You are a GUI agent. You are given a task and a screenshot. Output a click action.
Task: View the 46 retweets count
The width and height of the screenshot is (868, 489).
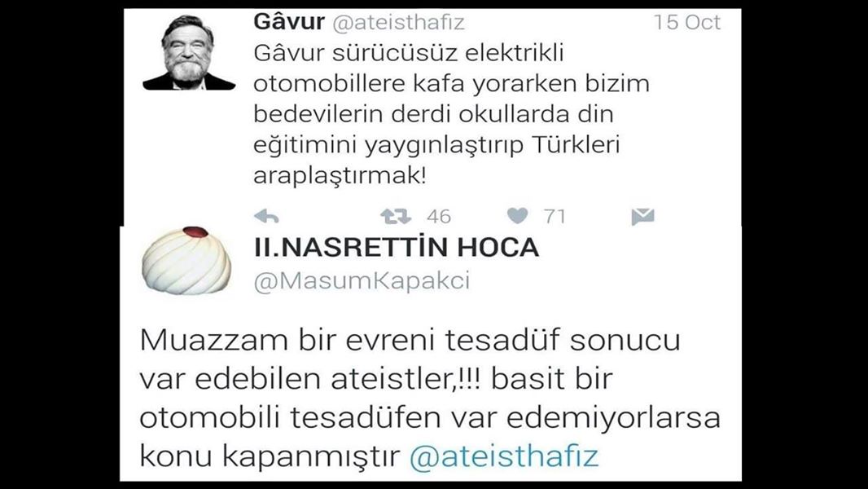pos(439,217)
